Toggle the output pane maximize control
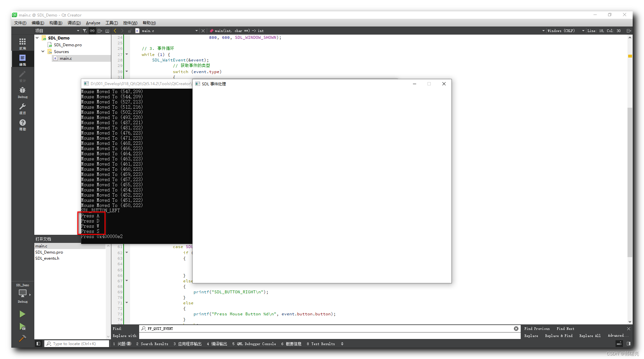 pos(619,343)
